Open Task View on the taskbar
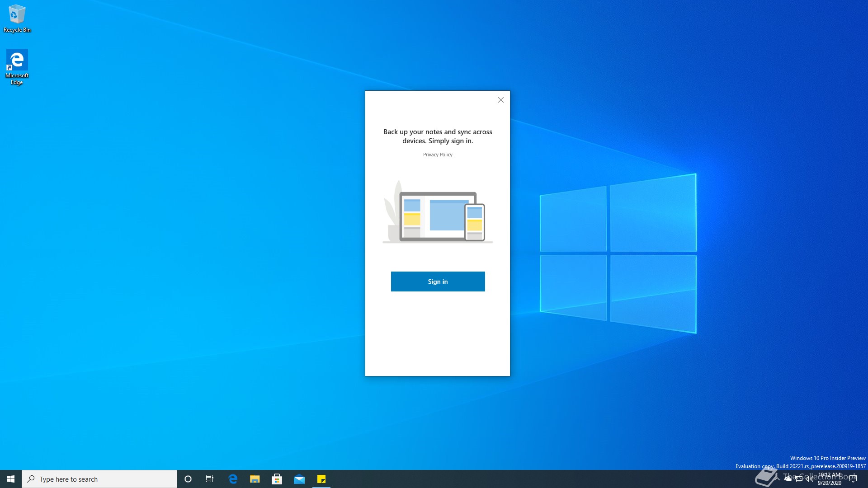Viewport: 868px width, 488px height. [x=210, y=479]
